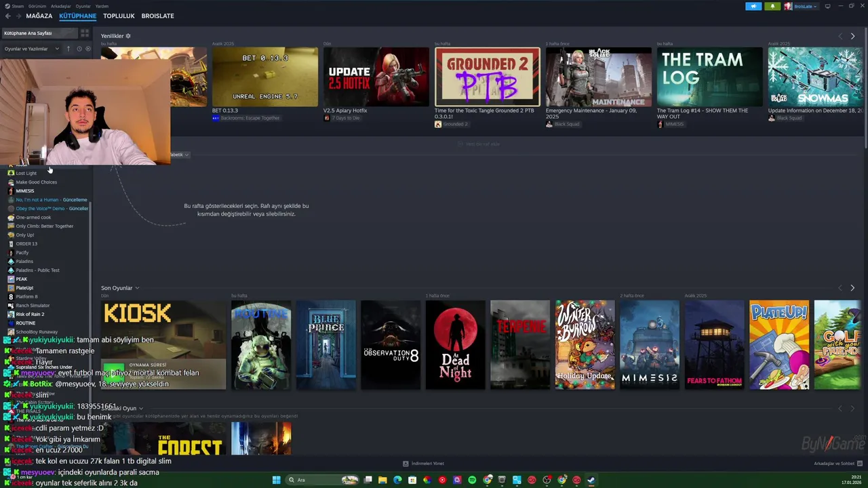The height and width of the screenshot is (488, 868).
Task: Open PlateUp! game tile in Son Oyunlar
Action: tap(779, 345)
